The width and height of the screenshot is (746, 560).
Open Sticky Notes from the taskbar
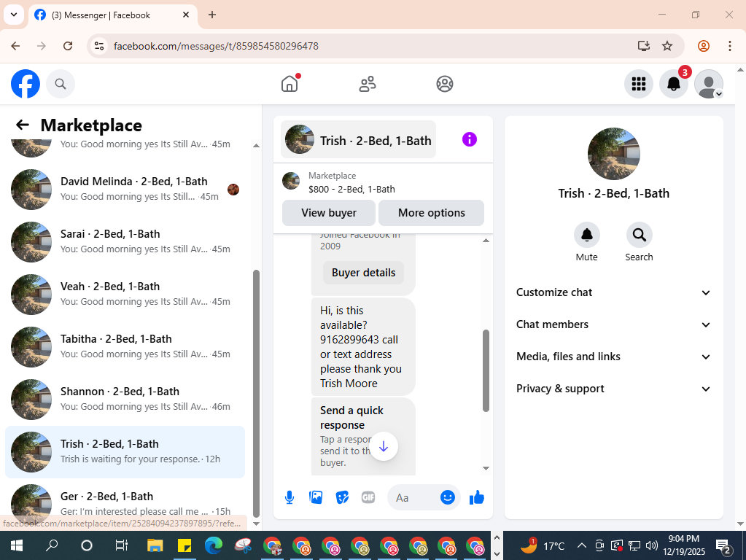point(184,545)
